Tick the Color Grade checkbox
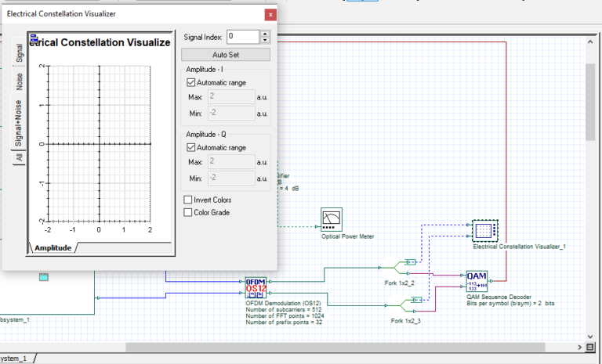 pos(188,212)
